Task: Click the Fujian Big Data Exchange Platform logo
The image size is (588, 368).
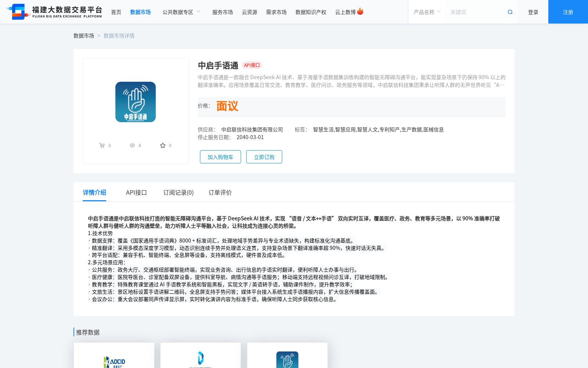Action: (x=54, y=12)
